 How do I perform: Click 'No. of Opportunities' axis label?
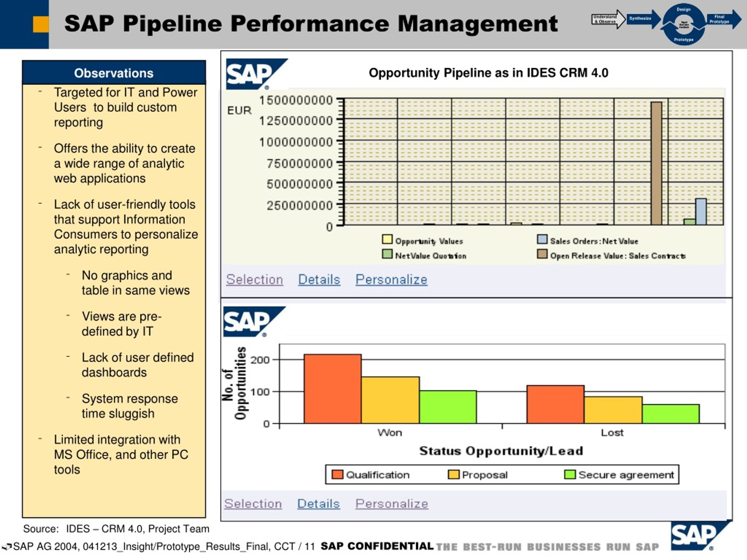(x=234, y=383)
